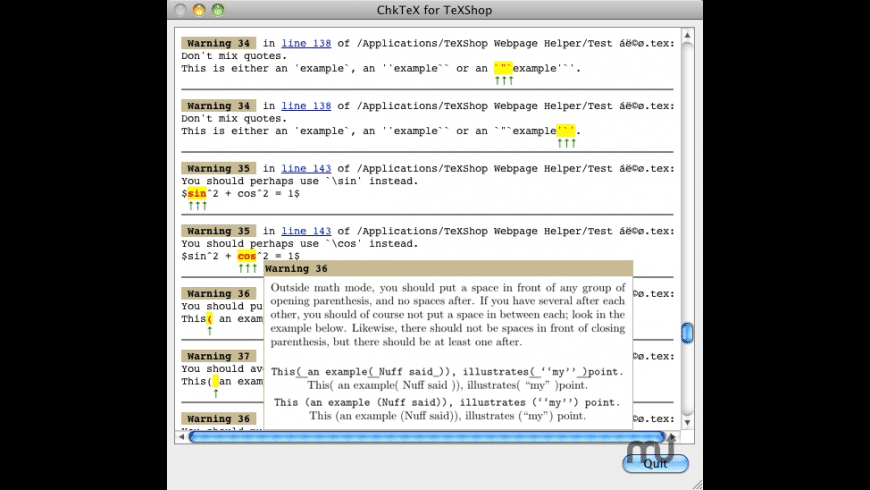Click the up arrow of the vertical scrollbar
The height and width of the screenshot is (490, 870).
(x=687, y=35)
